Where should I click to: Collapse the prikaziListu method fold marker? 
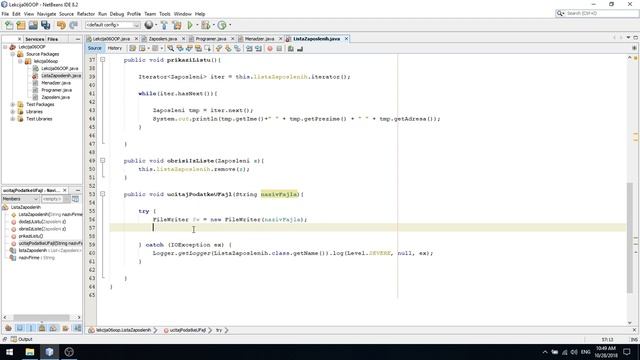(x=103, y=60)
